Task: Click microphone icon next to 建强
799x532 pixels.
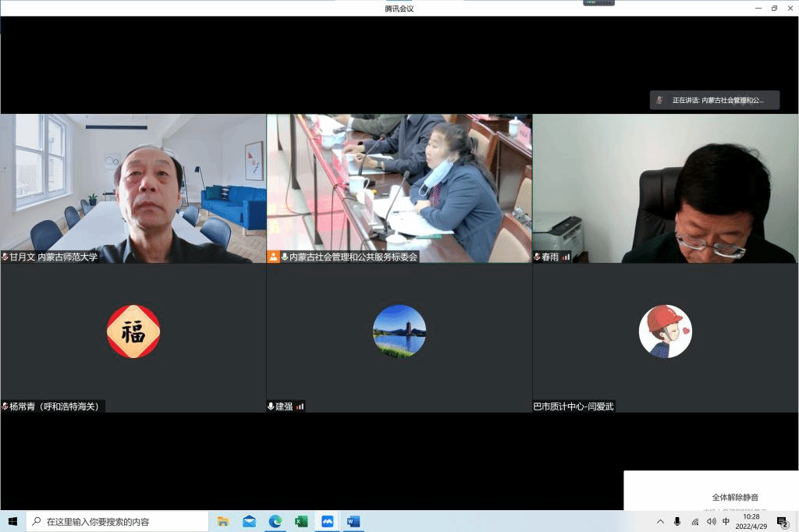Action: (x=272, y=406)
